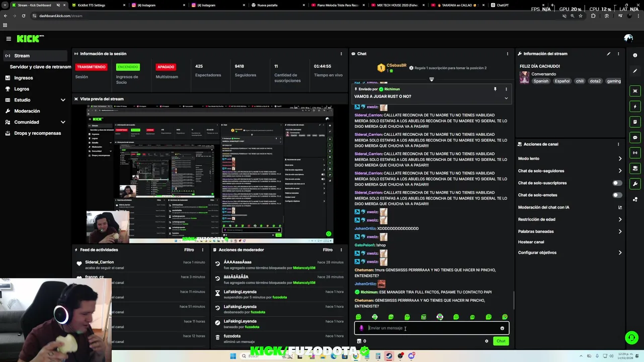Select the wrench widget in right rail
The width and height of the screenshot is (644, 362).
[x=635, y=184]
